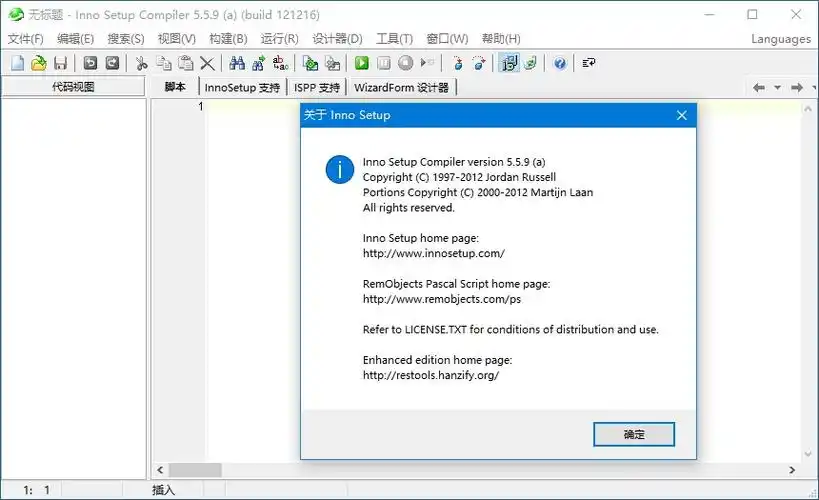
Task: Maximize the Inno Setup Compiler window
Action: coord(752,15)
